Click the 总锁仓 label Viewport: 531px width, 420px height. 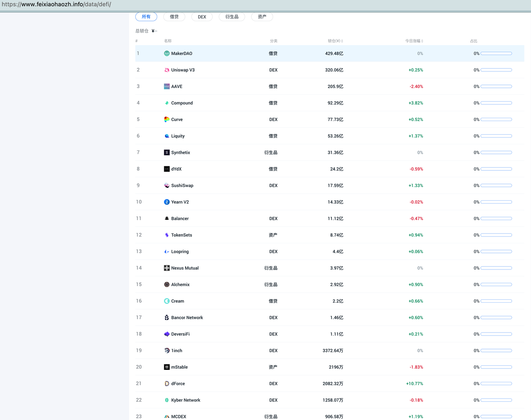click(142, 31)
